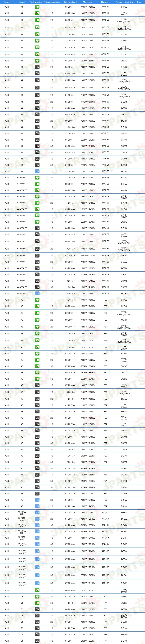Click petrol icon in A4 CVKB, DBPA row
This screenshot has width=145, height=644.
pos(37,13)
